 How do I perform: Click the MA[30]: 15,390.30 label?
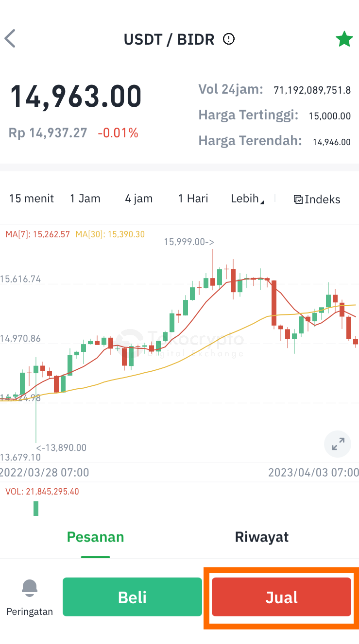click(110, 234)
